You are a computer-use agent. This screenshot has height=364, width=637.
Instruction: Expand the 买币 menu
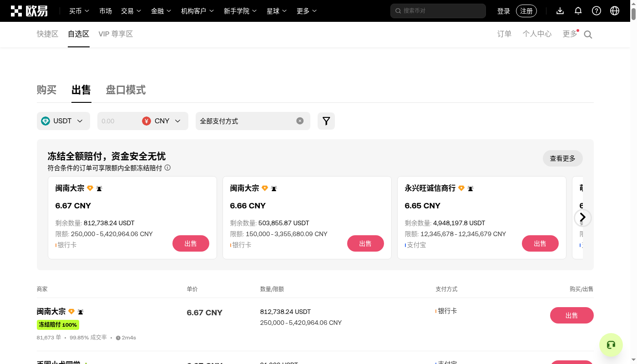coord(79,11)
